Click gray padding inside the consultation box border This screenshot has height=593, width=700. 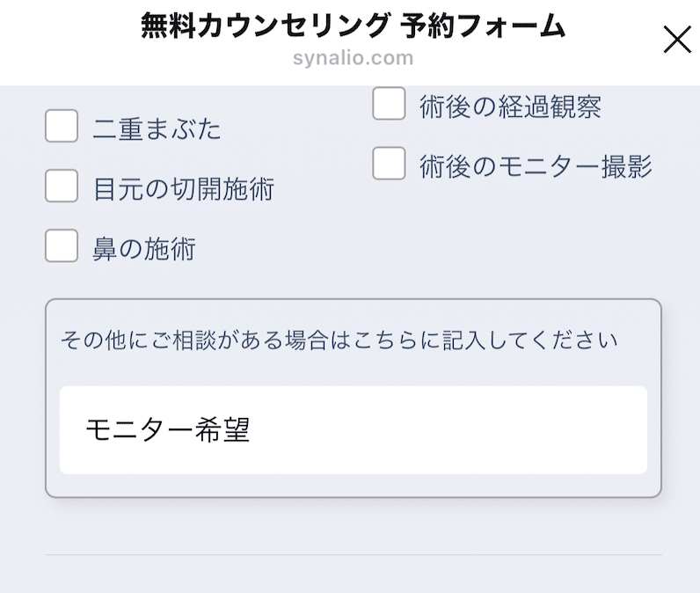coord(353,486)
